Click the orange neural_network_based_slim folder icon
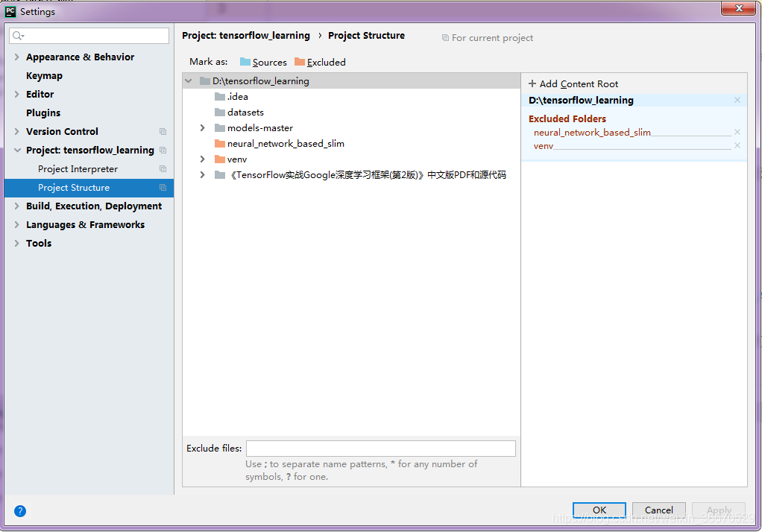 [x=220, y=144]
